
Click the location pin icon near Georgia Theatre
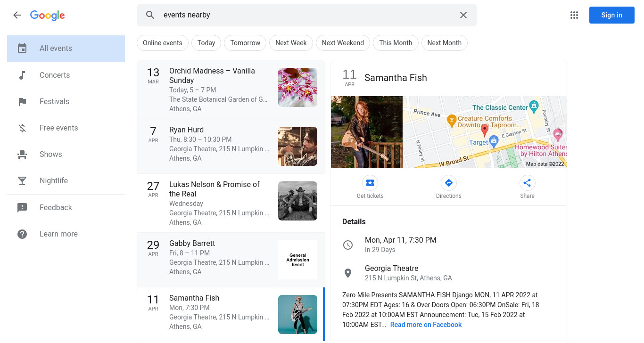pyautogui.click(x=348, y=273)
